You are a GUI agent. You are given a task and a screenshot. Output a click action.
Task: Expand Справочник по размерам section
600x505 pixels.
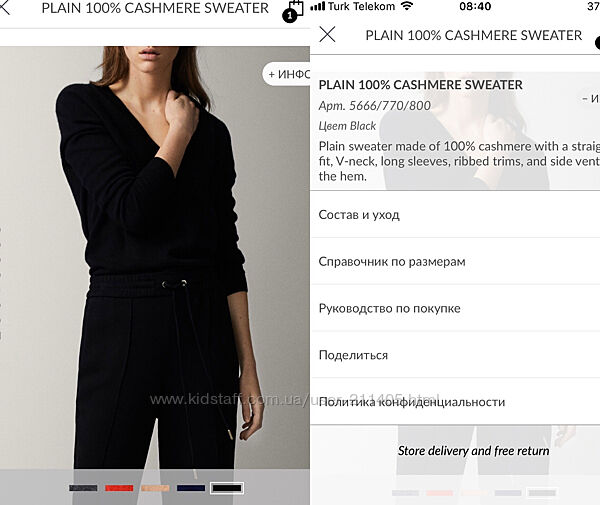[x=455, y=261]
